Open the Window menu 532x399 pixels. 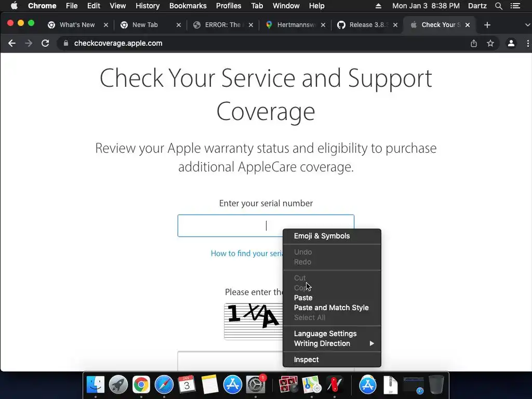pos(286,6)
